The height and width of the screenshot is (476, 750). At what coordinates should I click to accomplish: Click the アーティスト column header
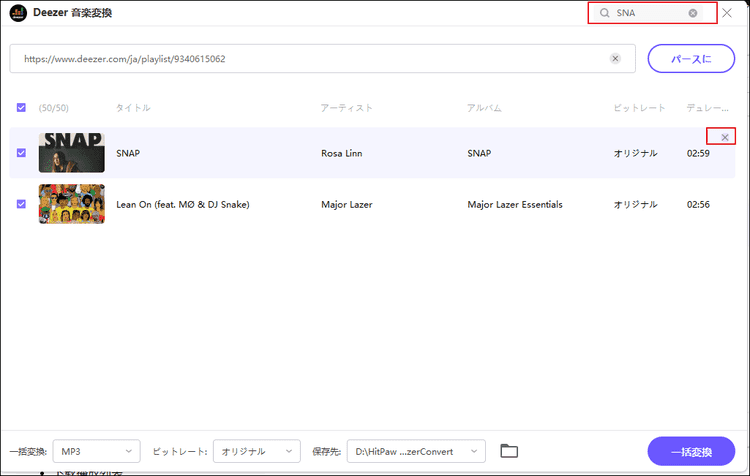pos(346,108)
